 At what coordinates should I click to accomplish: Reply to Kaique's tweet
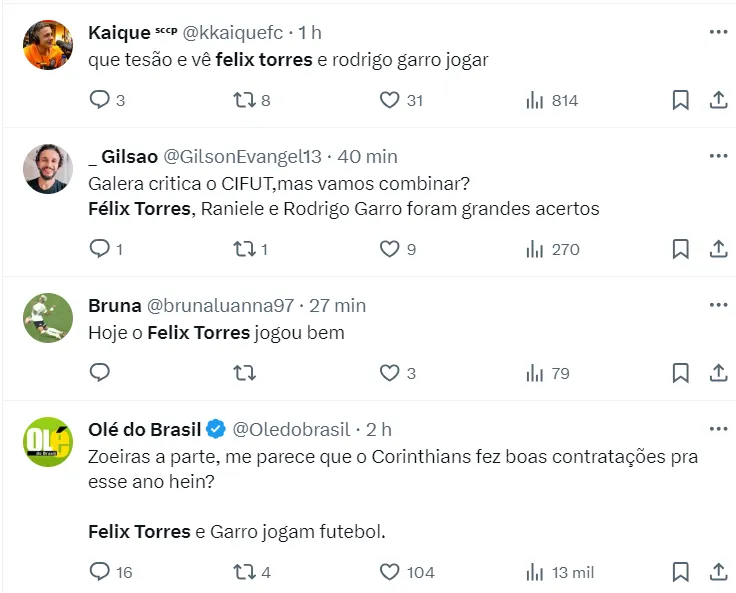point(100,100)
